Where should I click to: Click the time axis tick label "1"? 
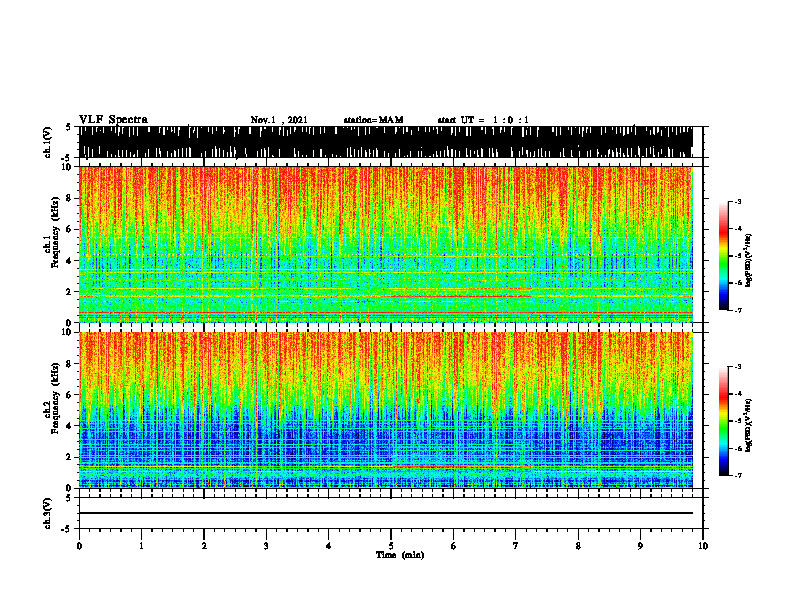tap(141, 546)
